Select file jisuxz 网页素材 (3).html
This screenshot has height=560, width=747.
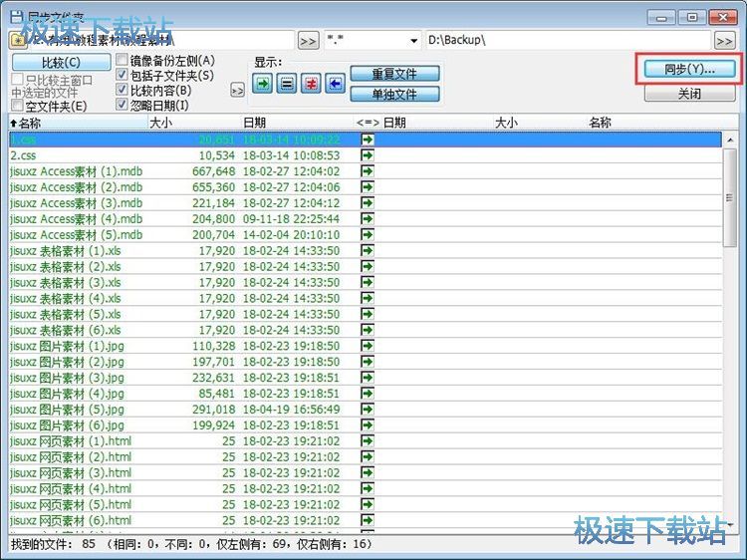71,472
